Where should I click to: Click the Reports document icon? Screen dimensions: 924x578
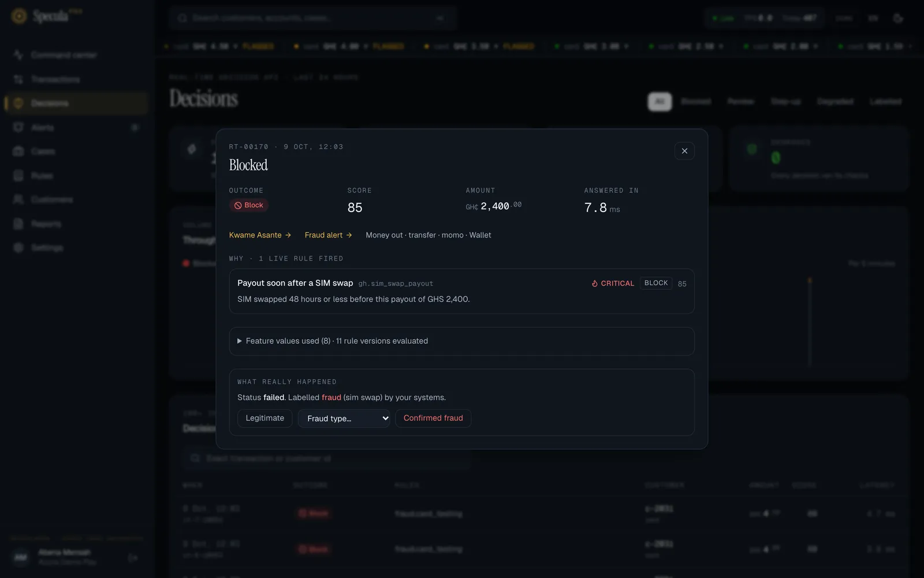click(x=18, y=224)
